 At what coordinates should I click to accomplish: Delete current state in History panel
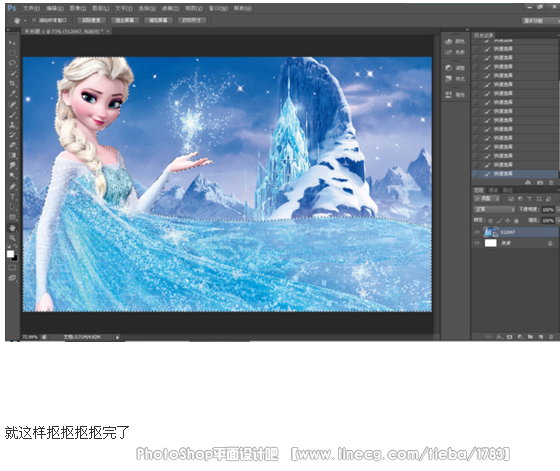pos(551,182)
